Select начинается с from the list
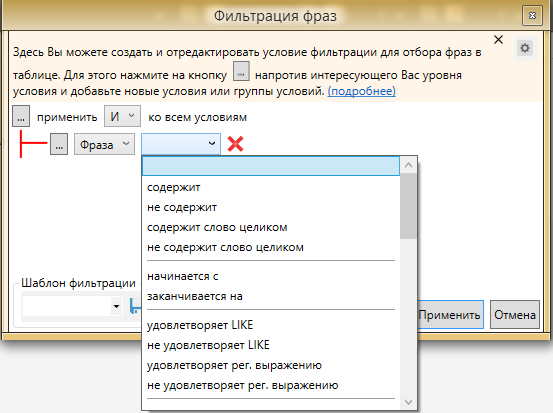 pos(183,276)
